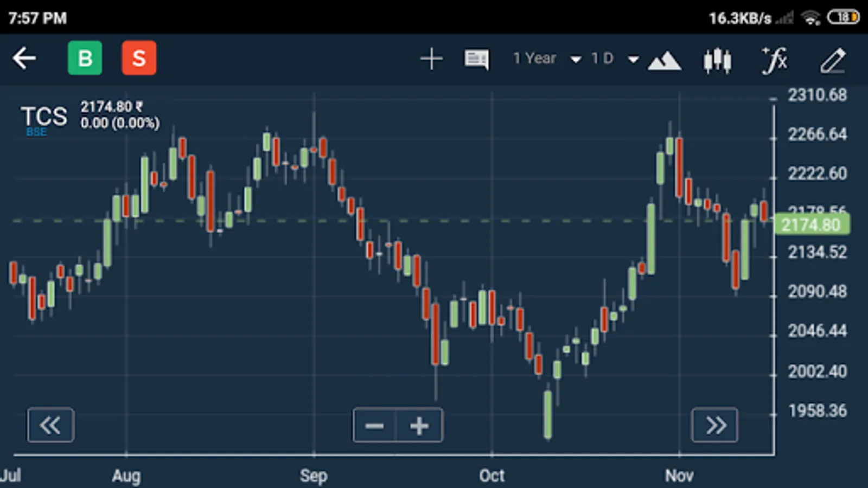This screenshot has height=488, width=868.
Task: Tap the 2174.80 ₹ price quote
Action: coord(112,106)
